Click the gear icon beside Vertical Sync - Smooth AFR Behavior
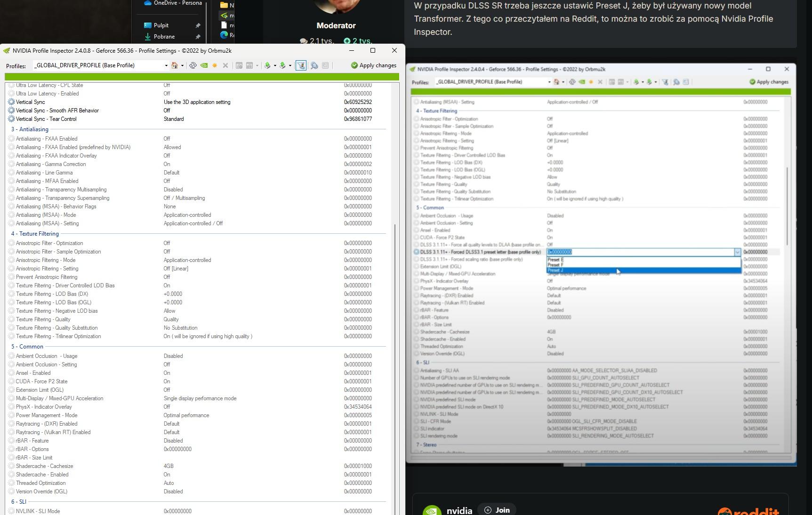812x515 pixels. coord(11,111)
